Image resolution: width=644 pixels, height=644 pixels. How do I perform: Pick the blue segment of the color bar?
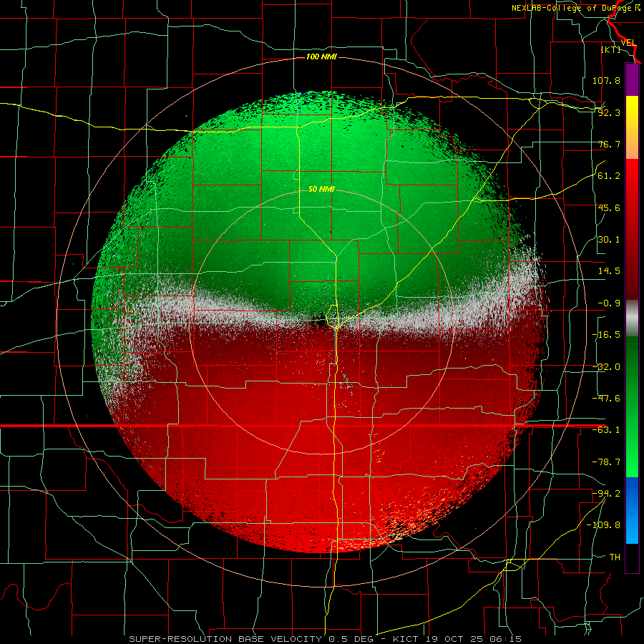click(x=632, y=510)
